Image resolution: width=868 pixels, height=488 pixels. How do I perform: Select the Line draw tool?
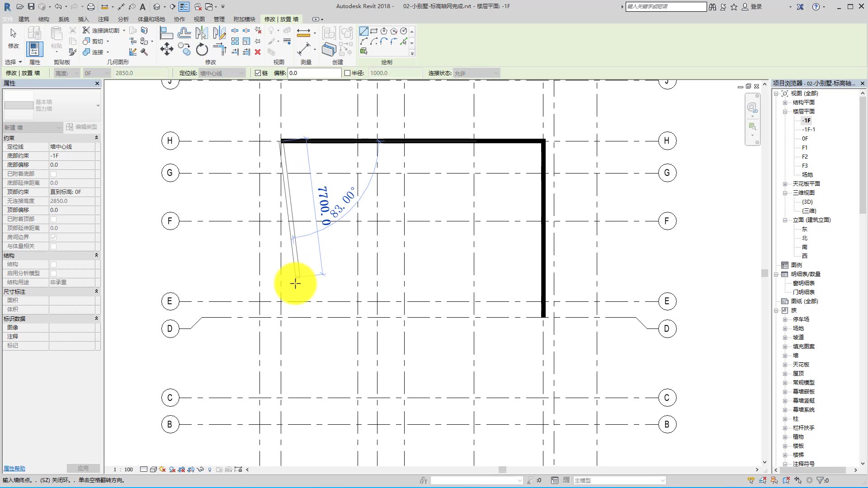tap(364, 31)
